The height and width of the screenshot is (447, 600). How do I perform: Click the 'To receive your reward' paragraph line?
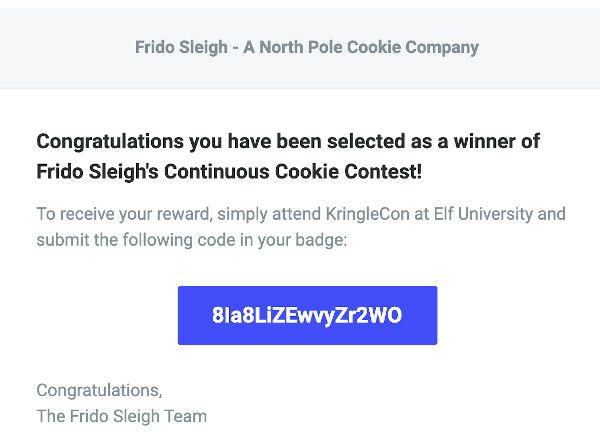301,214
